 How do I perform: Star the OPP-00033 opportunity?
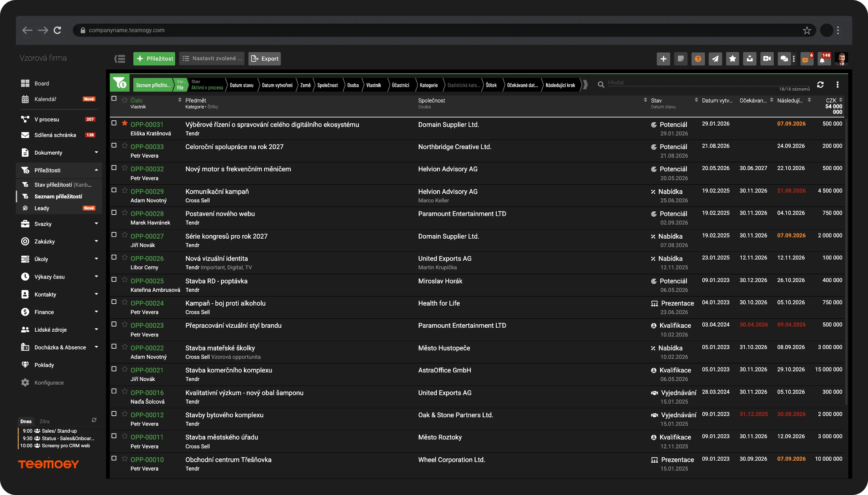tap(125, 146)
